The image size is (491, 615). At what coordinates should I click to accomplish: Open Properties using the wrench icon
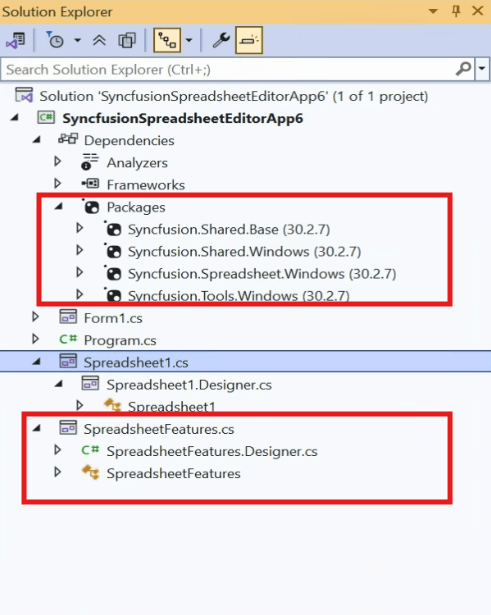pos(221,40)
